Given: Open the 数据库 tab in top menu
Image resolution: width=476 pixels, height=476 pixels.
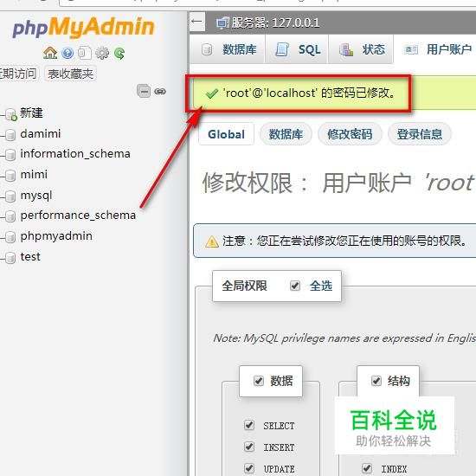Looking at the screenshot, I should (228, 49).
